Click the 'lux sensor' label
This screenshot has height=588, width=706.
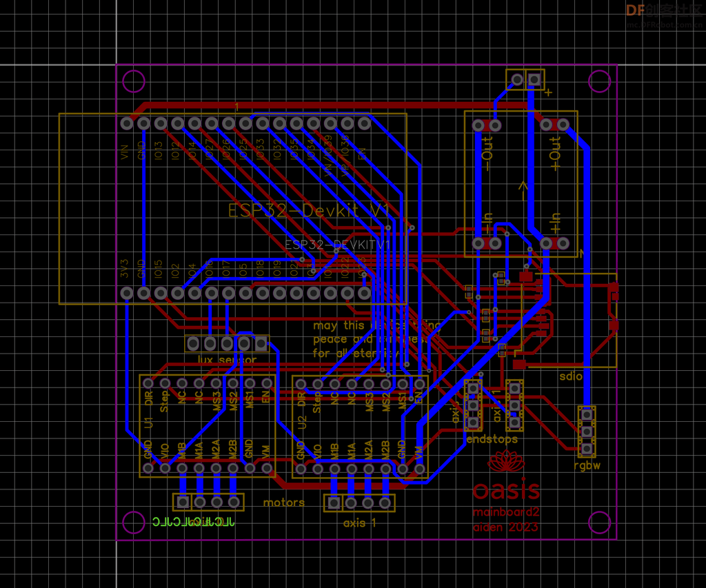(x=227, y=361)
